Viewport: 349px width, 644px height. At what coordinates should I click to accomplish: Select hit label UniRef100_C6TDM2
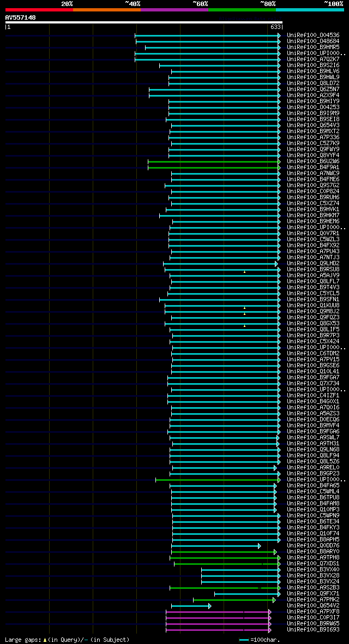click(x=313, y=354)
